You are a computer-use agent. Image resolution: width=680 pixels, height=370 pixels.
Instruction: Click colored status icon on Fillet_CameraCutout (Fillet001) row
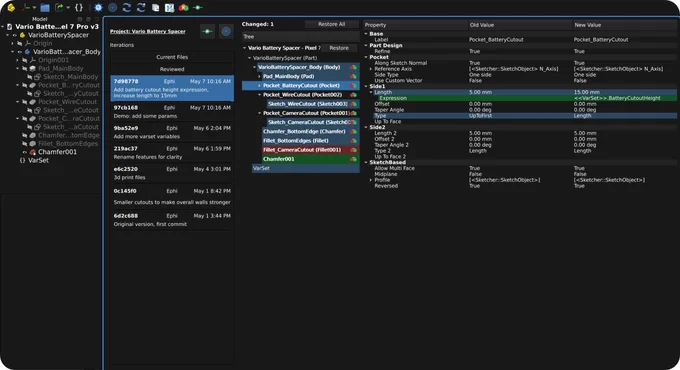click(x=353, y=150)
